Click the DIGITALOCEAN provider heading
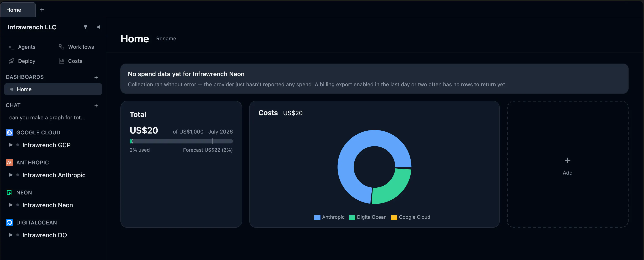 36,223
